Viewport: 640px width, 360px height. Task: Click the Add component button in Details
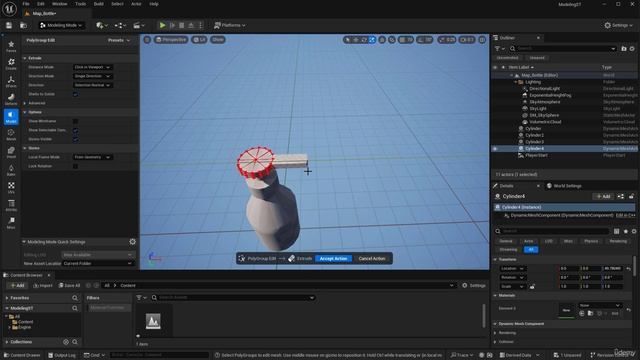point(603,196)
